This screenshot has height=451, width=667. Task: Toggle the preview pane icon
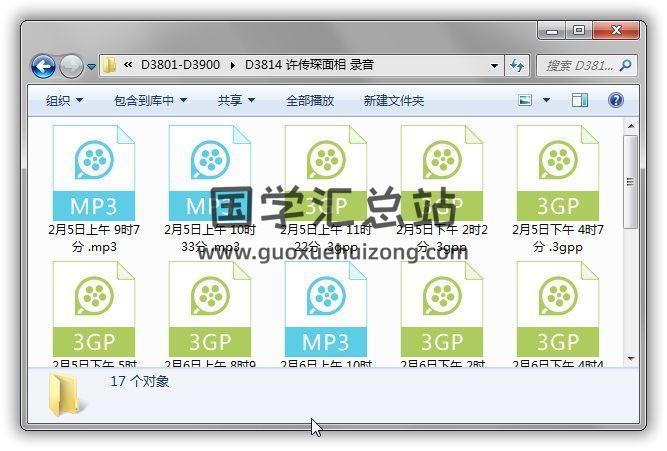[579, 100]
